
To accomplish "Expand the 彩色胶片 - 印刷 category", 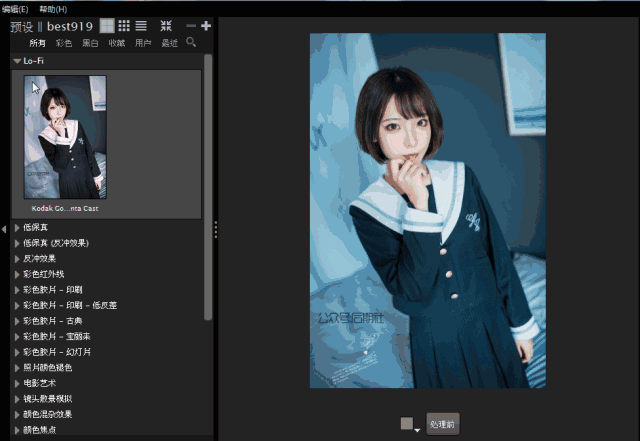I will [x=17, y=290].
